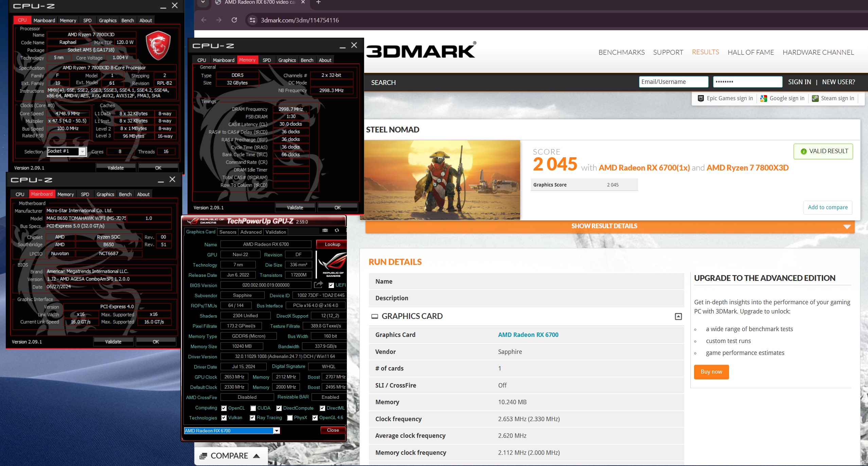Reload the 3DMark page in browser
The width and height of the screenshot is (868, 466).
tap(234, 20)
